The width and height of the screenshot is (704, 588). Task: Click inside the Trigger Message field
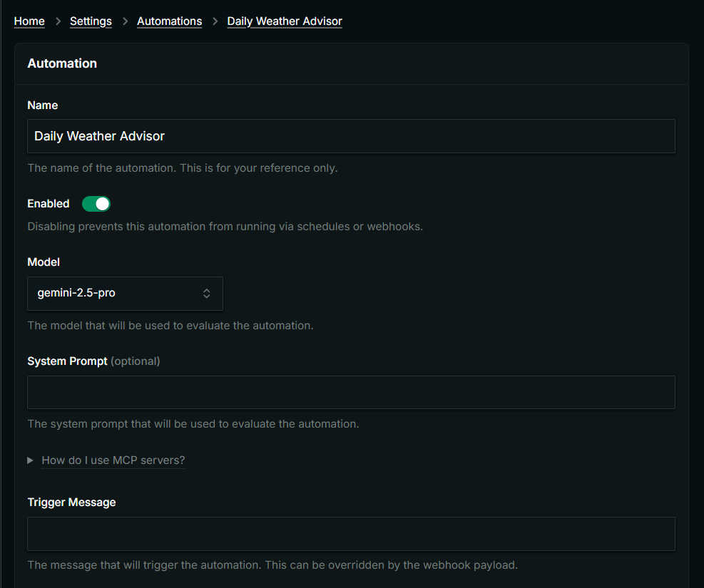(x=351, y=534)
